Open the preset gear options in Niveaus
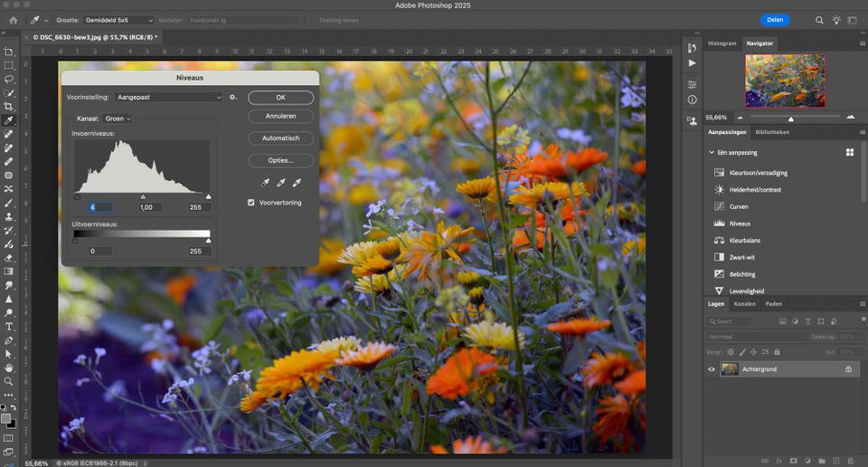868x467 pixels. pos(232,97)
